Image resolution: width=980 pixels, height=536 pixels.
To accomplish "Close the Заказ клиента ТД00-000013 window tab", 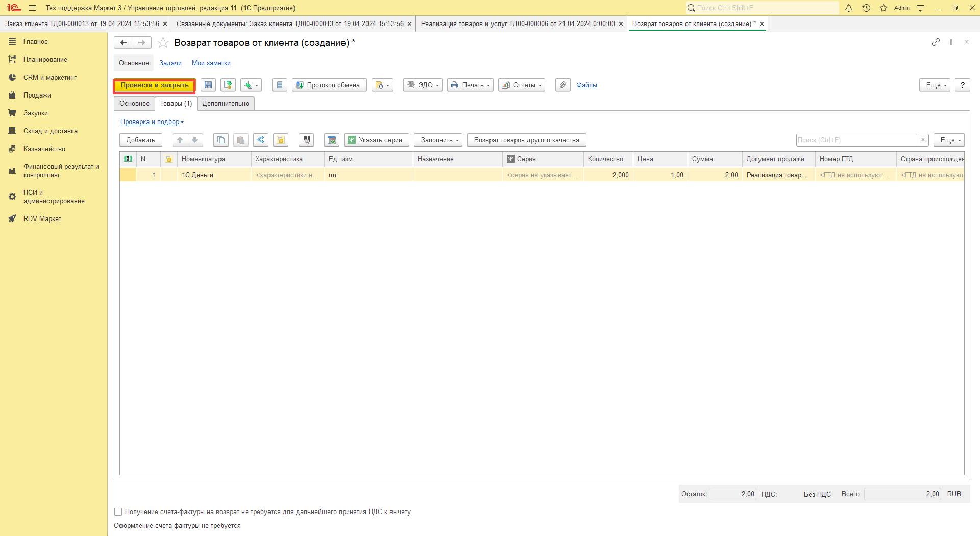I will click(x=165, y=24).
